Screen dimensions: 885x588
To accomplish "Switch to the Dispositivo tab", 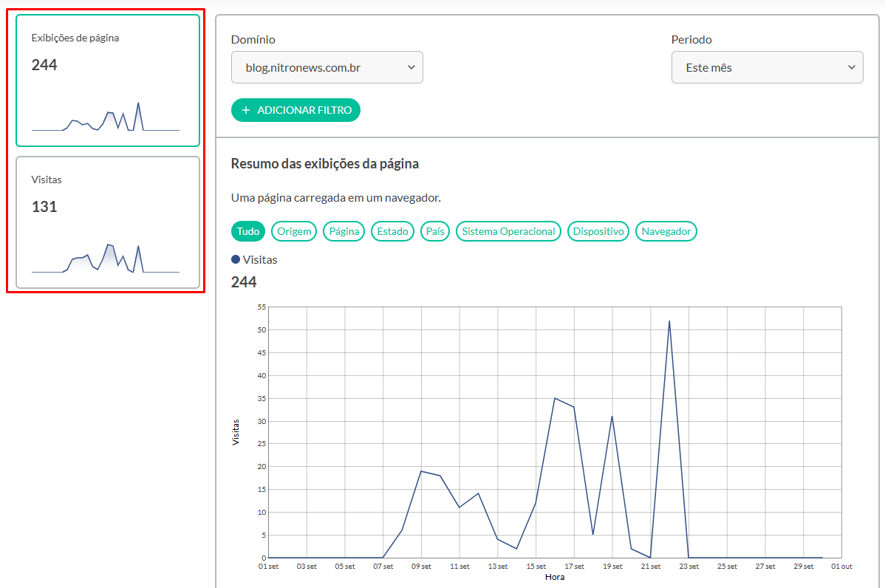I will (x=598, y=231).
